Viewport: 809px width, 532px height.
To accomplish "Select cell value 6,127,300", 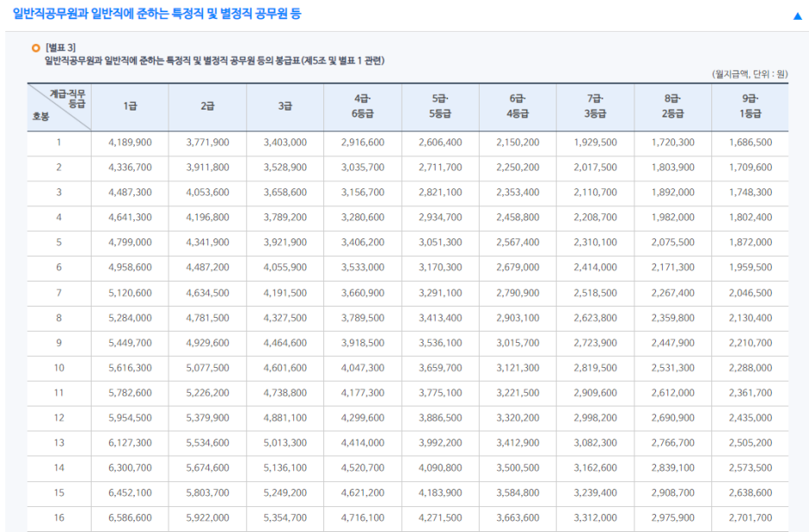I will (130, 443).
